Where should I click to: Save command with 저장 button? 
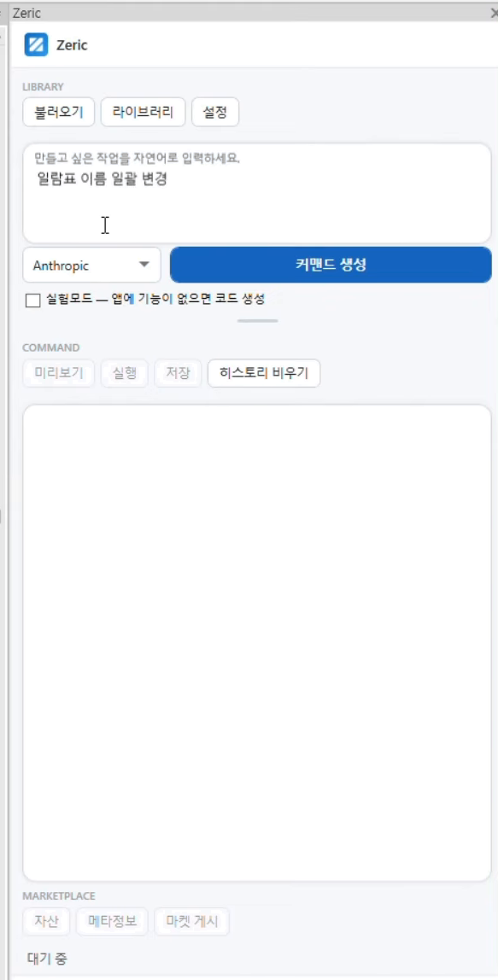point(179,374)
